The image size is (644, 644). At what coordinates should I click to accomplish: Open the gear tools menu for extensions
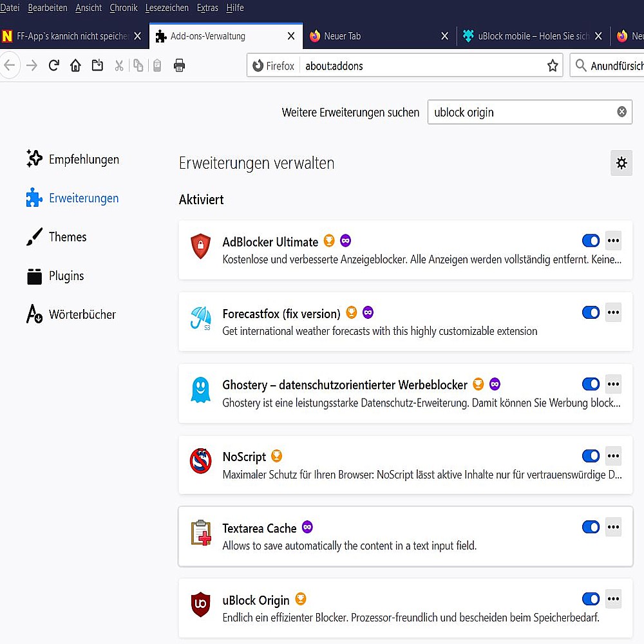[621, 163]
